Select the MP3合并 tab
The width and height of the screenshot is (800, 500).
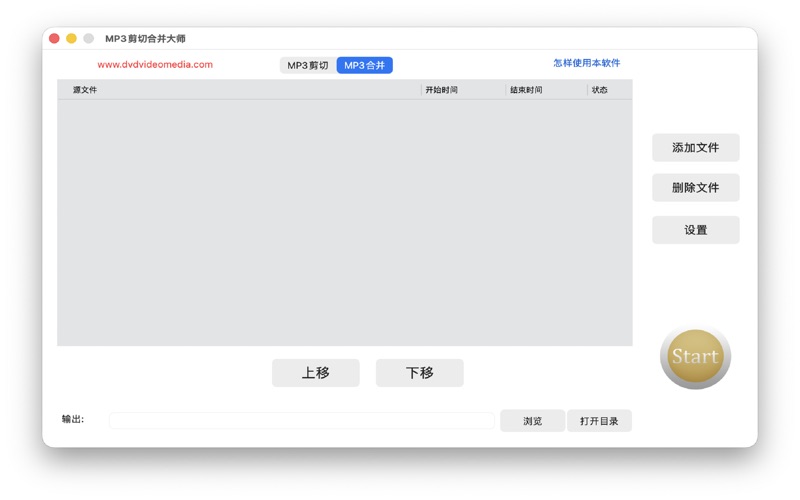point(364,66)
